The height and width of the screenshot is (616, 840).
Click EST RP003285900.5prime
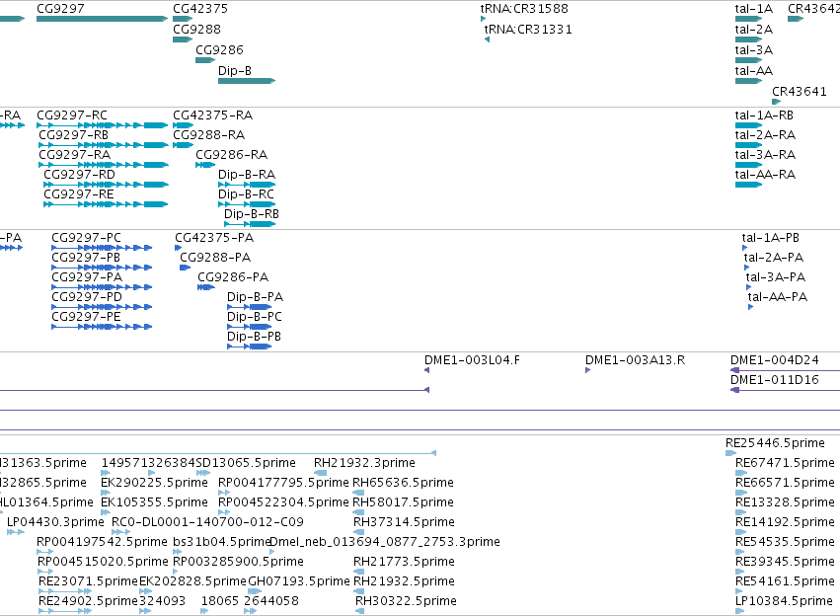[176, 573]
